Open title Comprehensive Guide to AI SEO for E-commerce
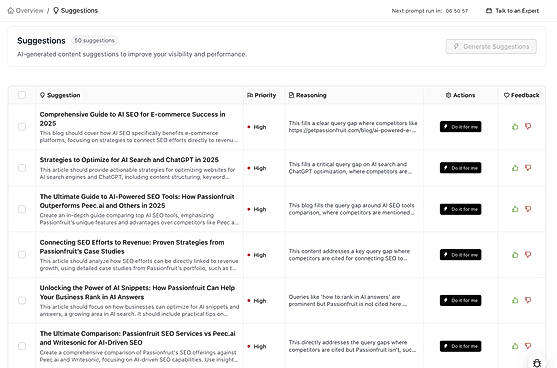557x368 pixels. coord(133,119)
